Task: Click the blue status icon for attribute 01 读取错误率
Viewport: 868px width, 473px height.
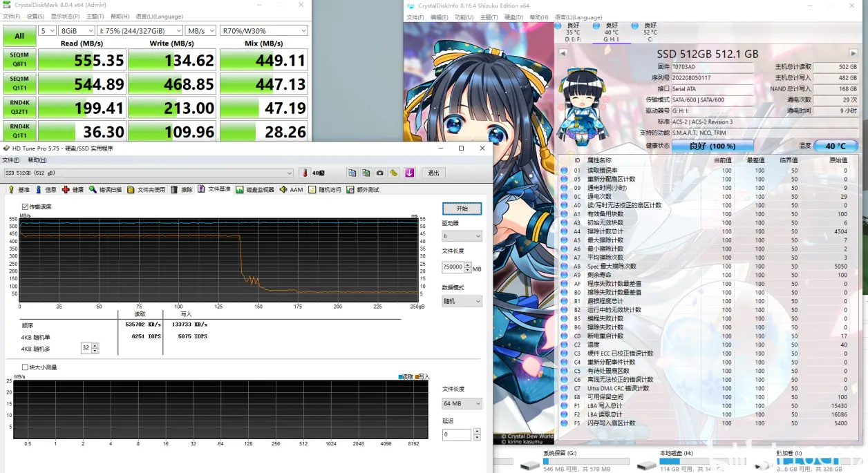Action: click(x=564, y=170)
